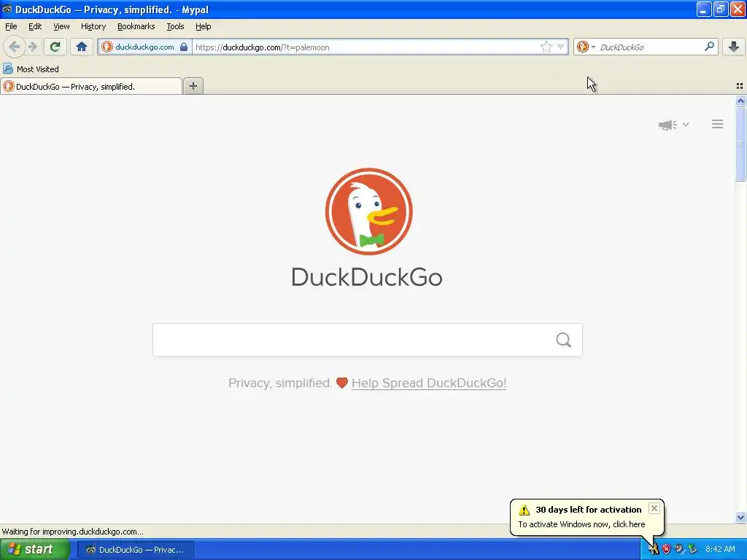The image size is (747, 560).
Task: Open the Most Visited bookmarks folder
Action: [x=31, y=69]
